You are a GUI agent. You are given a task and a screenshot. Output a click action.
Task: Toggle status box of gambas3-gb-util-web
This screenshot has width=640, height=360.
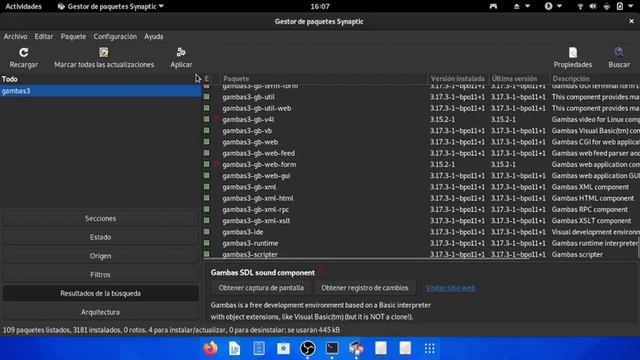(207, 108)
